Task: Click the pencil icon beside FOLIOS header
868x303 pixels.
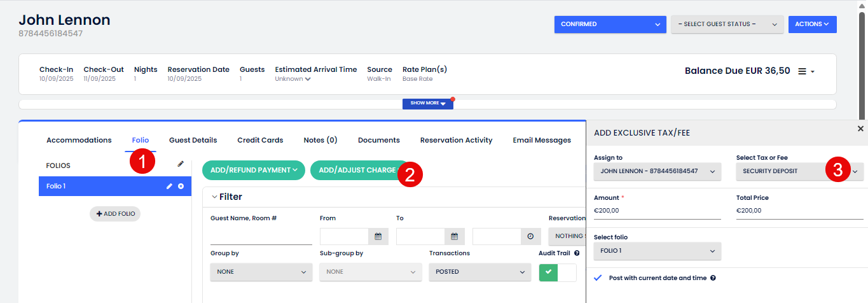Action: coord(181,164)
